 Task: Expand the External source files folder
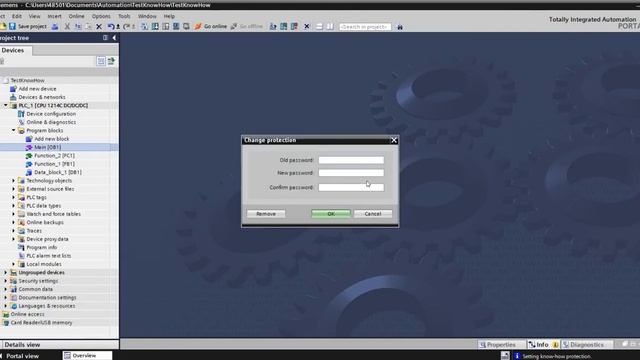pyautogui.click(x=13, y=189)
